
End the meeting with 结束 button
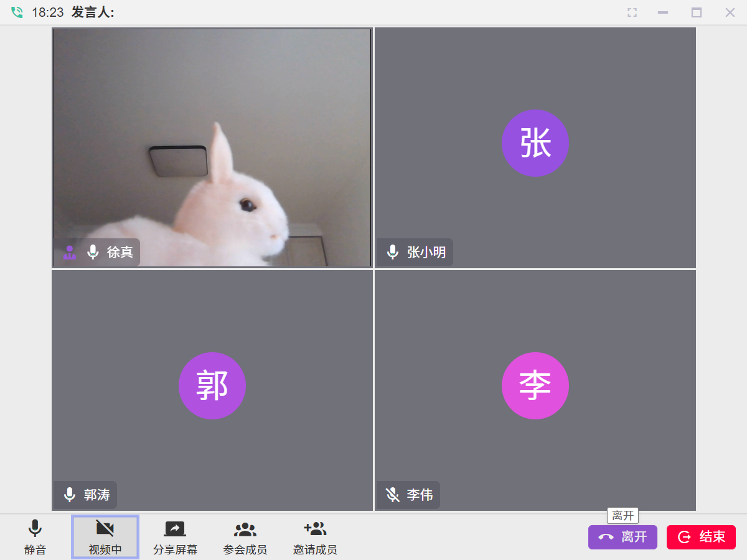click(x=701, y=537)
